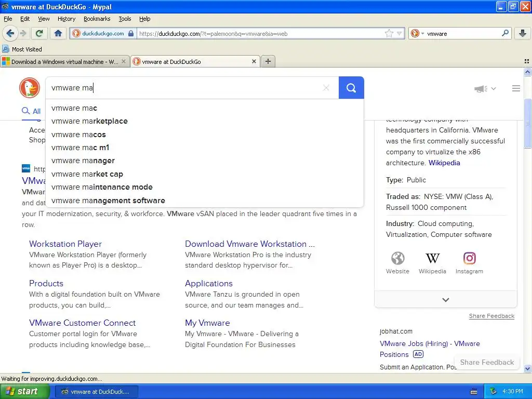Open the Most Visited bookmarks folder

pos(22,49)
